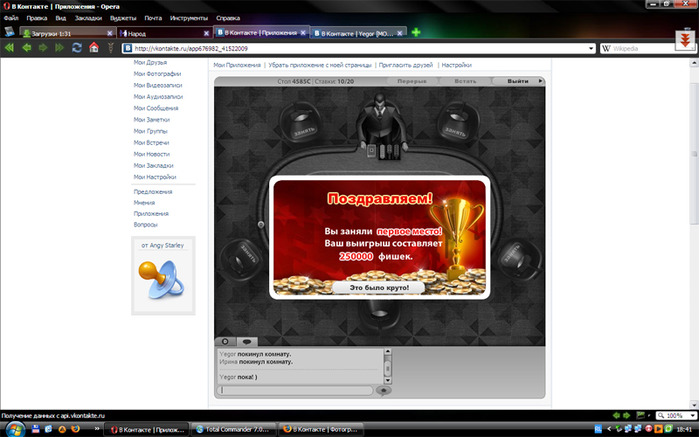The image size is (699, 437).
Task: Open the Инструменты menu
Action: pos(189,18)
